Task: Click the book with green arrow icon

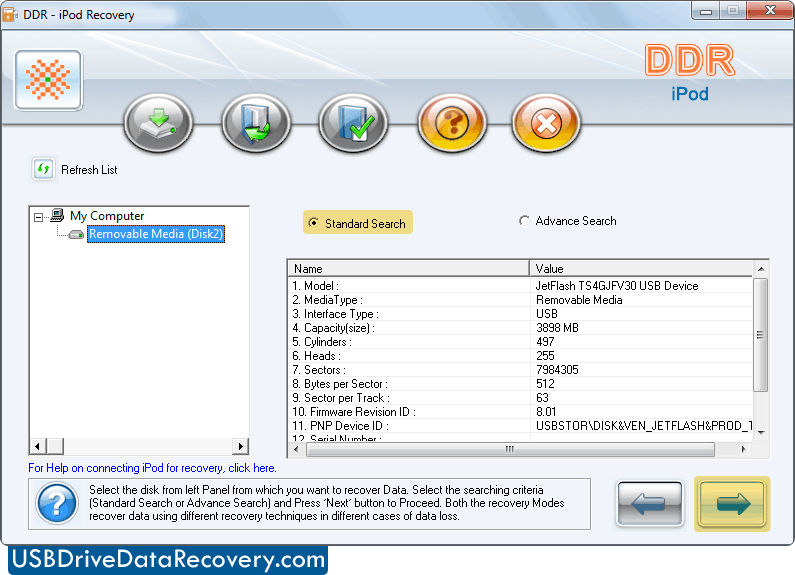Action: (x=256, y=123)
